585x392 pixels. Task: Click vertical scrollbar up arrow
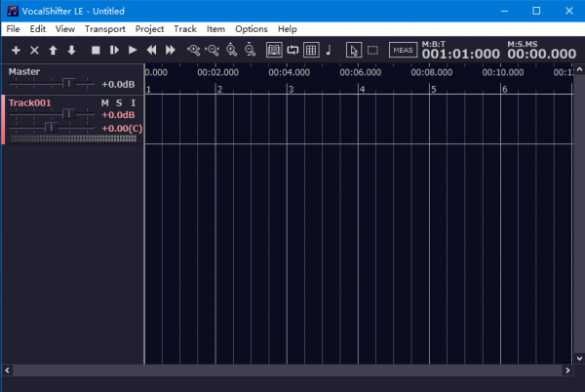[579, 69]
